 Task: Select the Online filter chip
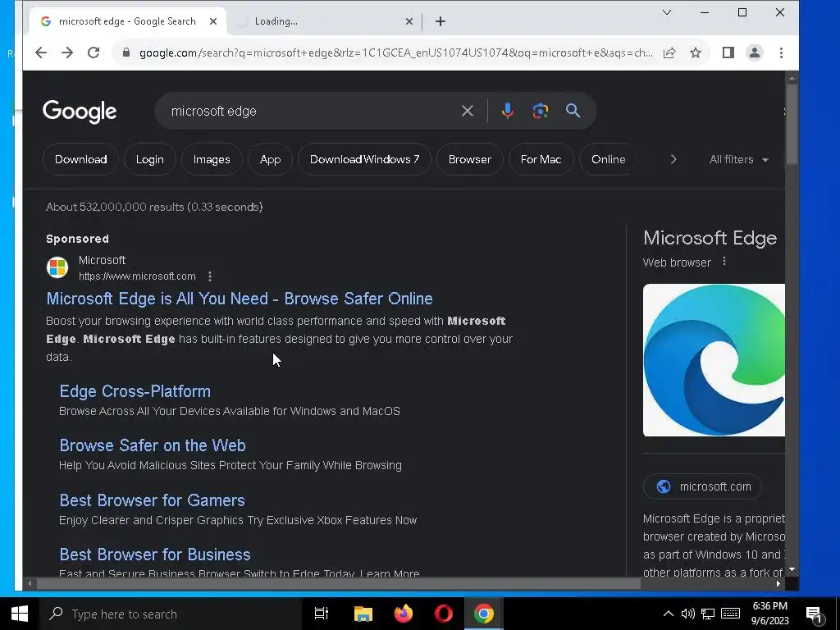coord(609,159)
